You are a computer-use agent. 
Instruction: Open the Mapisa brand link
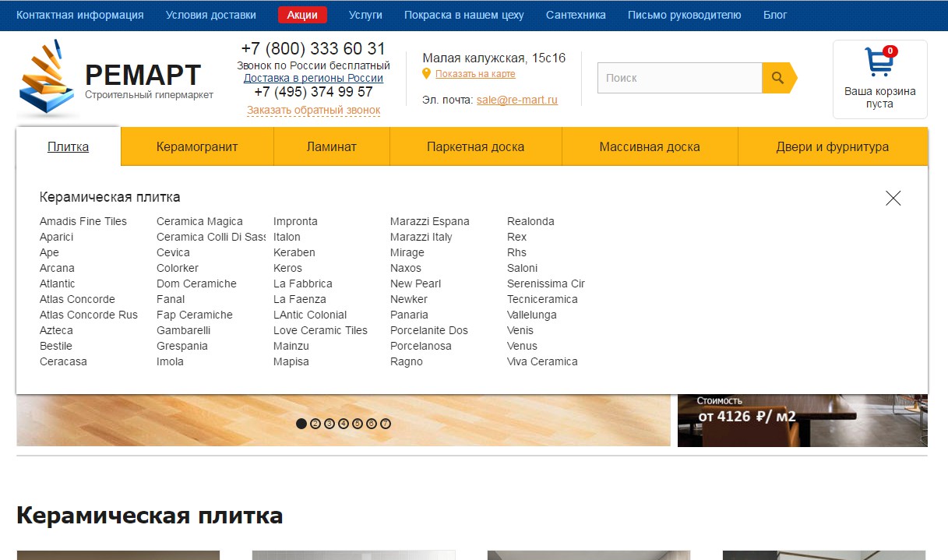(x=291, y=361)
